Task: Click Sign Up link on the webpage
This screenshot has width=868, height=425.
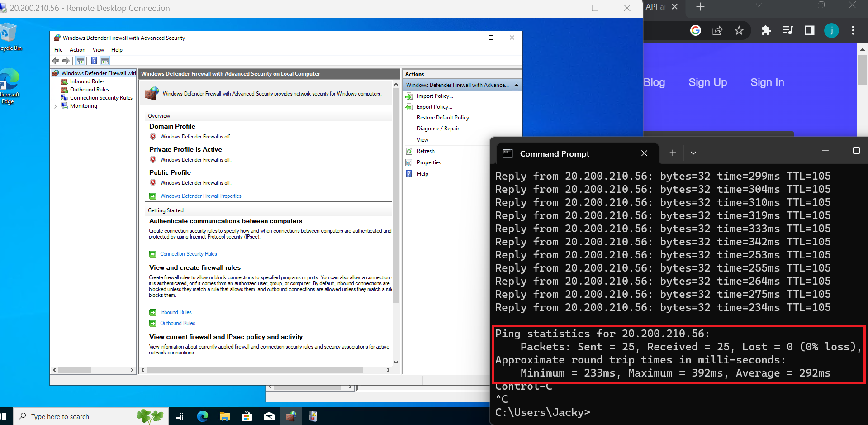Action: coord(708,82)
